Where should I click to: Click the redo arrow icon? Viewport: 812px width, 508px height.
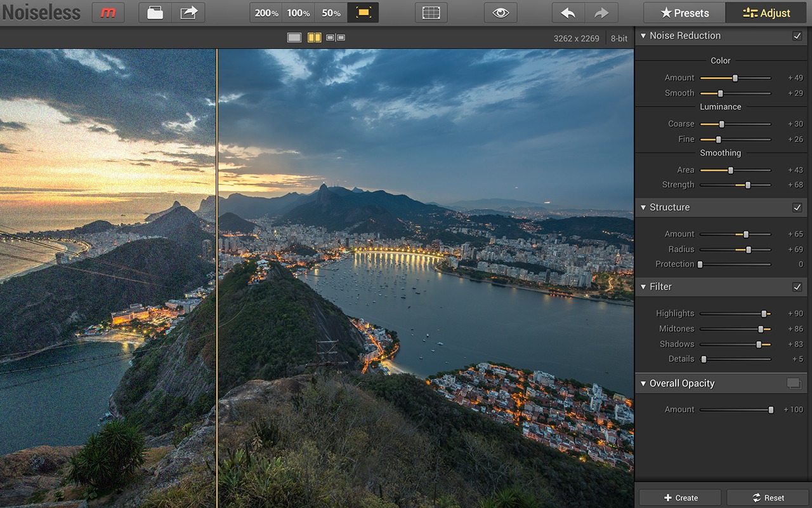pyautogui.click(x=601, y=13)
